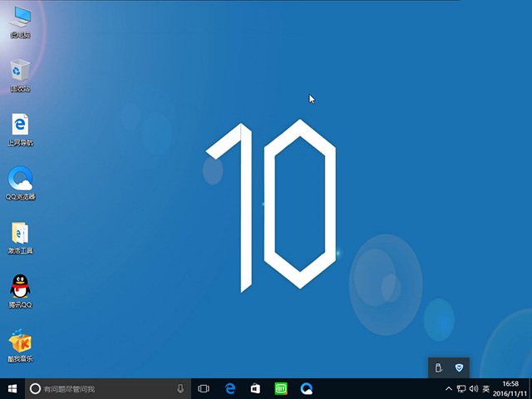The width and height of the screenshot is (532, 399).
Task: Open the Recycle Bin desktop icon
Action: [x=20, y=71]
